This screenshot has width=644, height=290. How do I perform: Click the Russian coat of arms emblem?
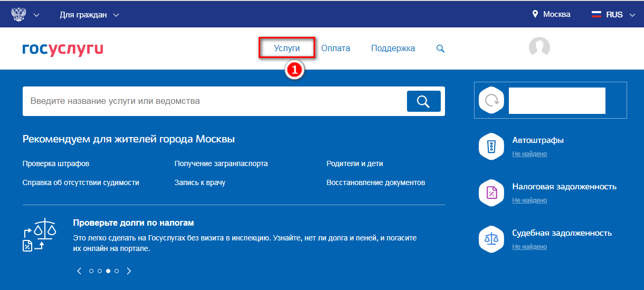[x=19, y=15]
